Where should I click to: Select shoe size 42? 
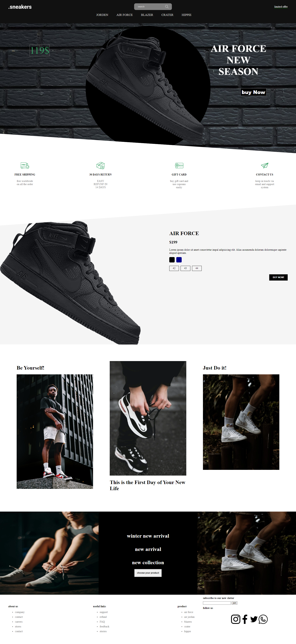[174, 268]
